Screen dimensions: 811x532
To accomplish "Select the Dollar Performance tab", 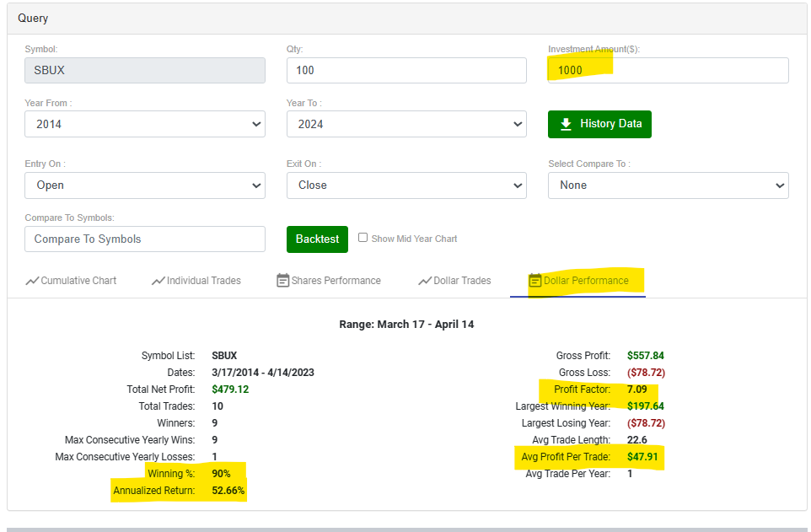I will click(x=579, y=281).
